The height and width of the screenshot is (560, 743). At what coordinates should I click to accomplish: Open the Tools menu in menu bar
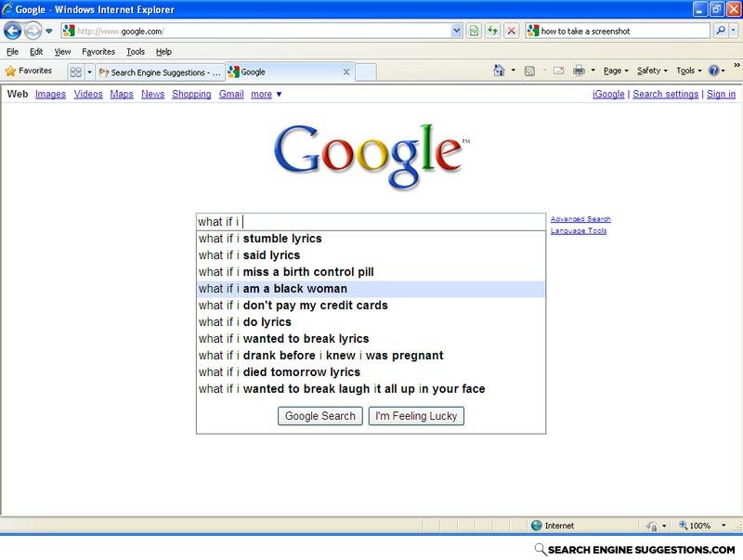tap(136, 52)
